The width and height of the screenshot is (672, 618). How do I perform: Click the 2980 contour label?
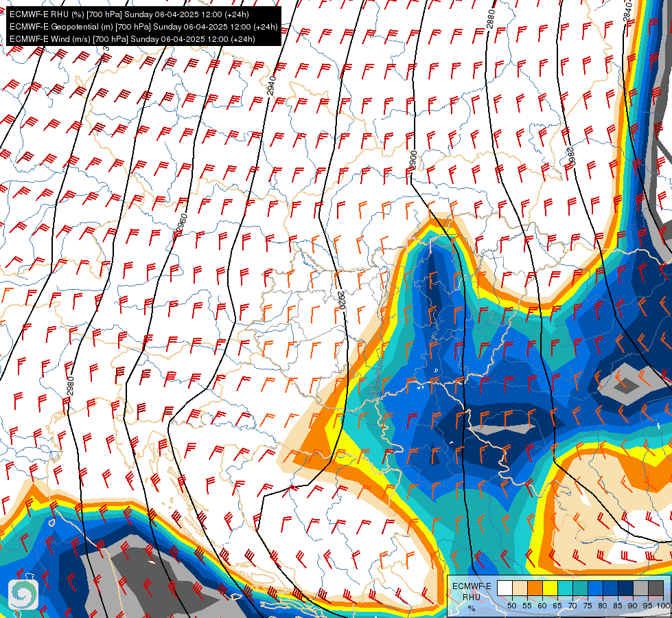(71, 386)
